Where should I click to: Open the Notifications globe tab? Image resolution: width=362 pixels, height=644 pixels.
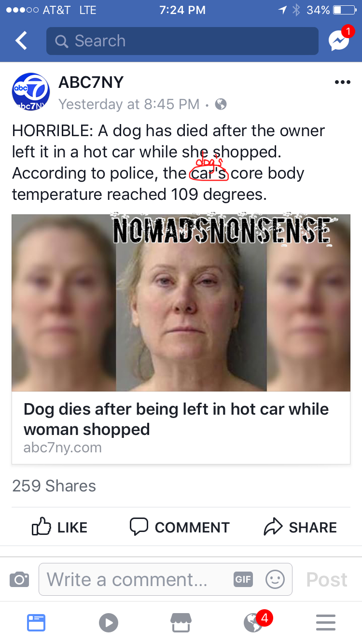point(254,622)
